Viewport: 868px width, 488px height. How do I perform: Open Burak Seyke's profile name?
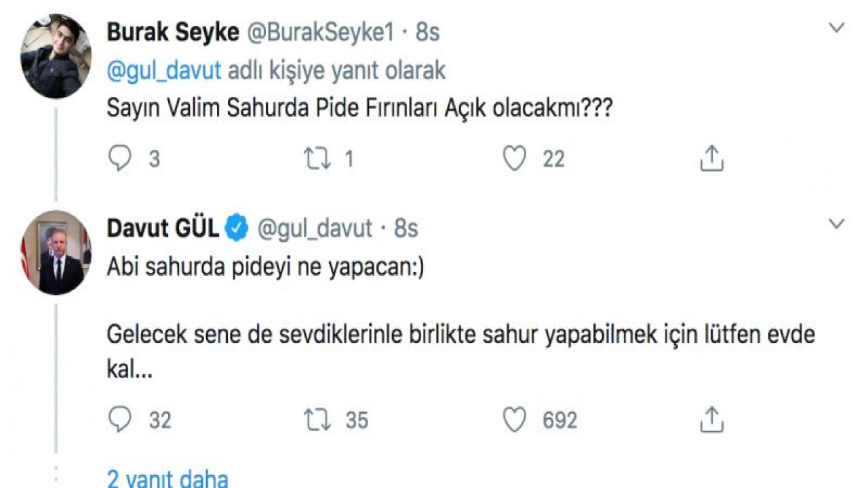(x=172, y=30)
